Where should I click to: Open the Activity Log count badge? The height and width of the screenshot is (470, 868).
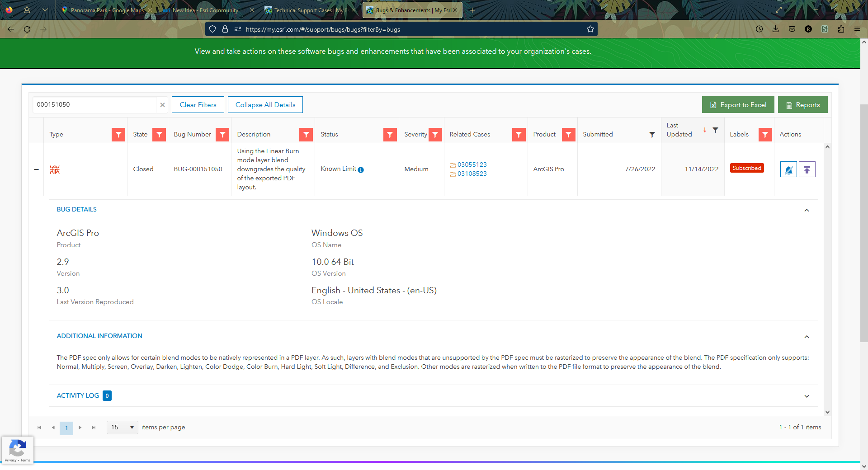click(x=107, y=396)
